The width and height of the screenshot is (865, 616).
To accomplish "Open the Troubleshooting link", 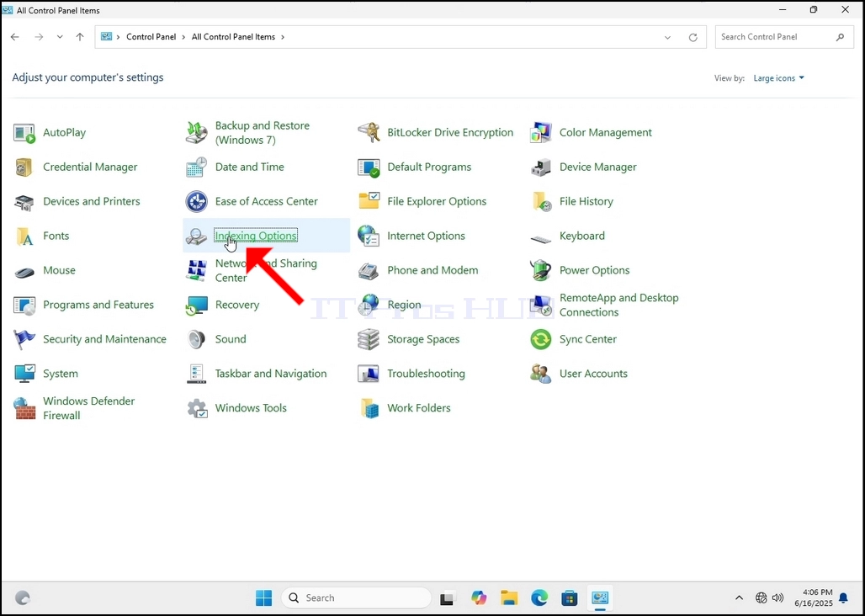I will point(426,374).
